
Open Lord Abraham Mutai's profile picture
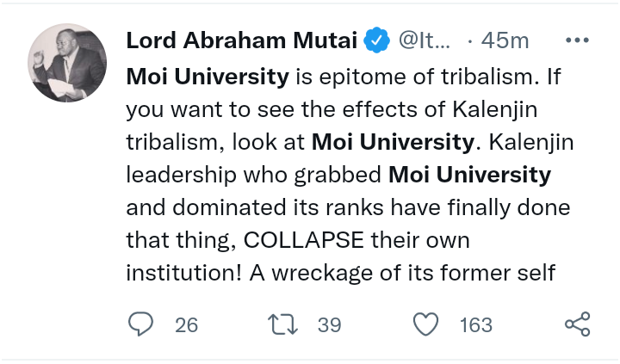pos(67,63)
